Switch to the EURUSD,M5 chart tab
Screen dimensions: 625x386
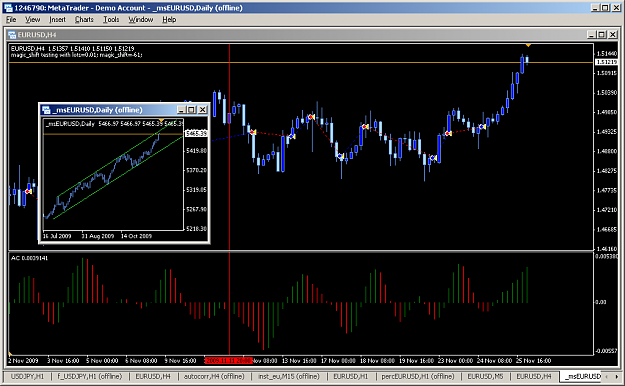(485, 376)
